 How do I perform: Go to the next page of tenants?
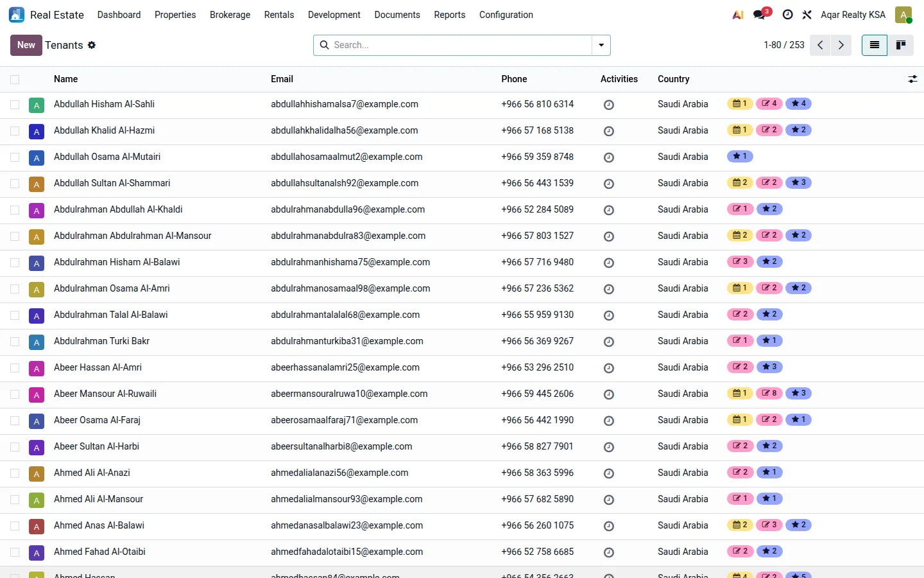[x=841, y=45]
